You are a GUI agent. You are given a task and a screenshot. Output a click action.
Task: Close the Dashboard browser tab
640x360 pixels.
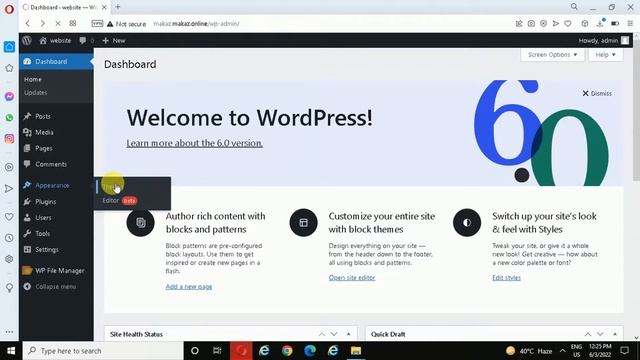(104, 7)
